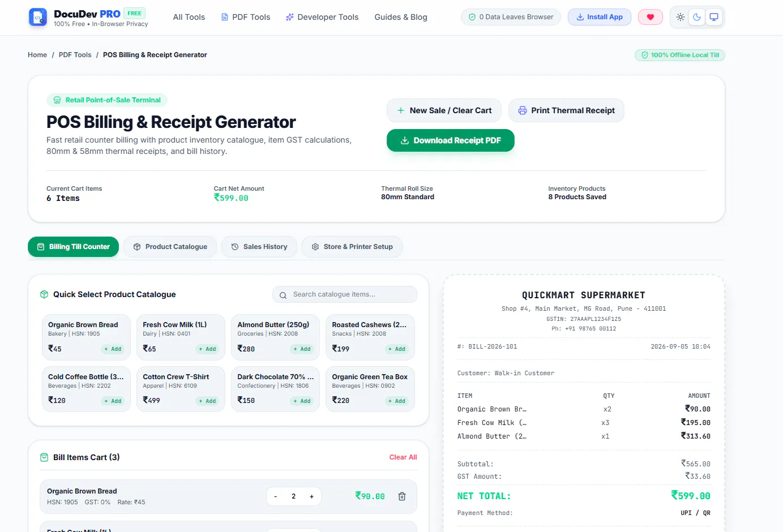This screenshot has height=532, width=783.
Task: Click the FREE badge near logo
Action: pyautogui.click(x=135, y=13)
